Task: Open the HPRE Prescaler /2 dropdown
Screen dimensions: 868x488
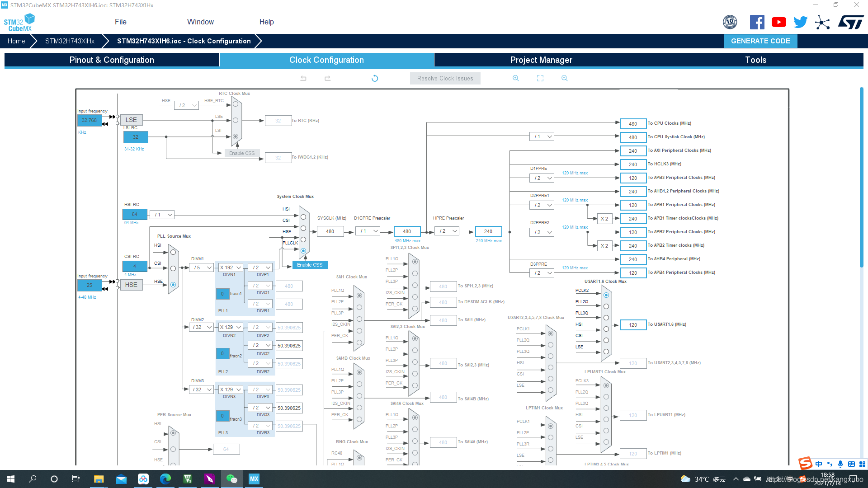Action: click(448, 231)
